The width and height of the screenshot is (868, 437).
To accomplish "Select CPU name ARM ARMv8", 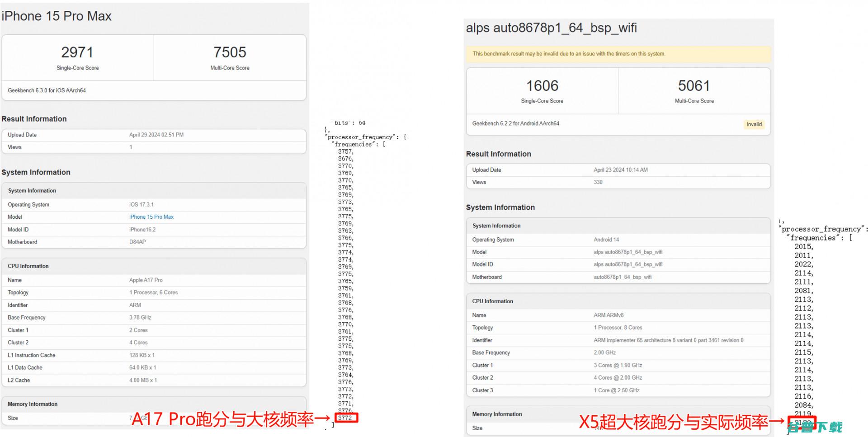I will click(x=609, y=315).
